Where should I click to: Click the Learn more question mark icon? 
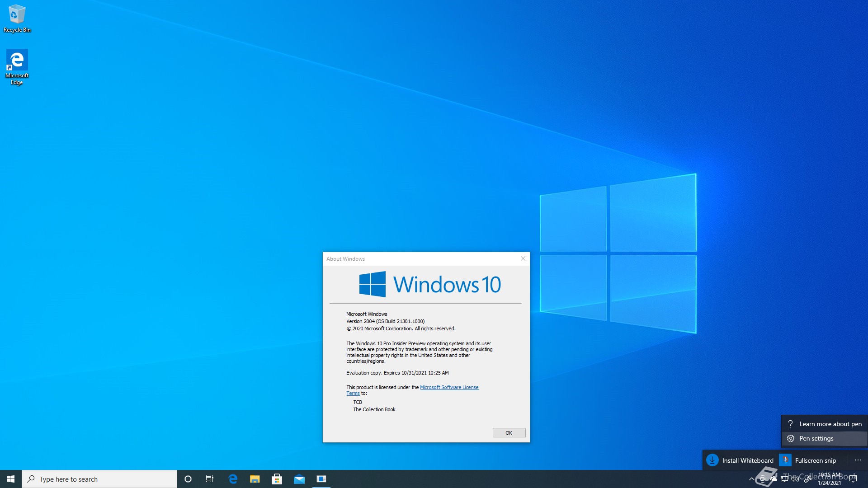(790, 424)
